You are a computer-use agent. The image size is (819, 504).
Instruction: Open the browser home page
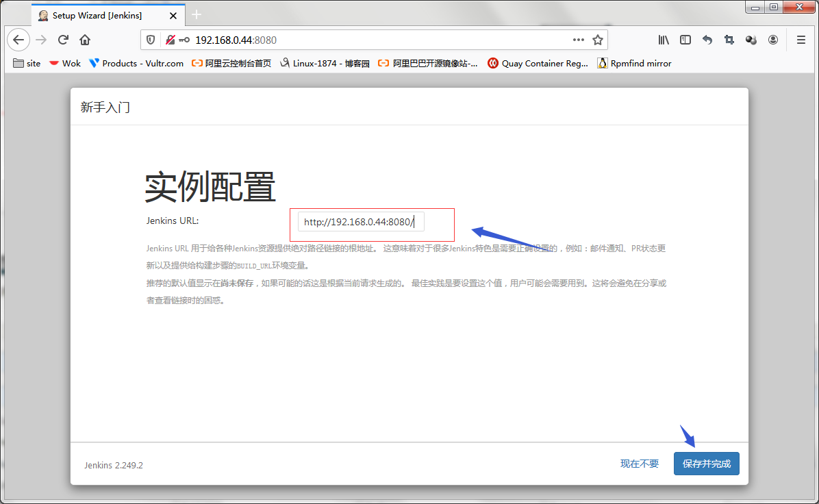[85, 40]
